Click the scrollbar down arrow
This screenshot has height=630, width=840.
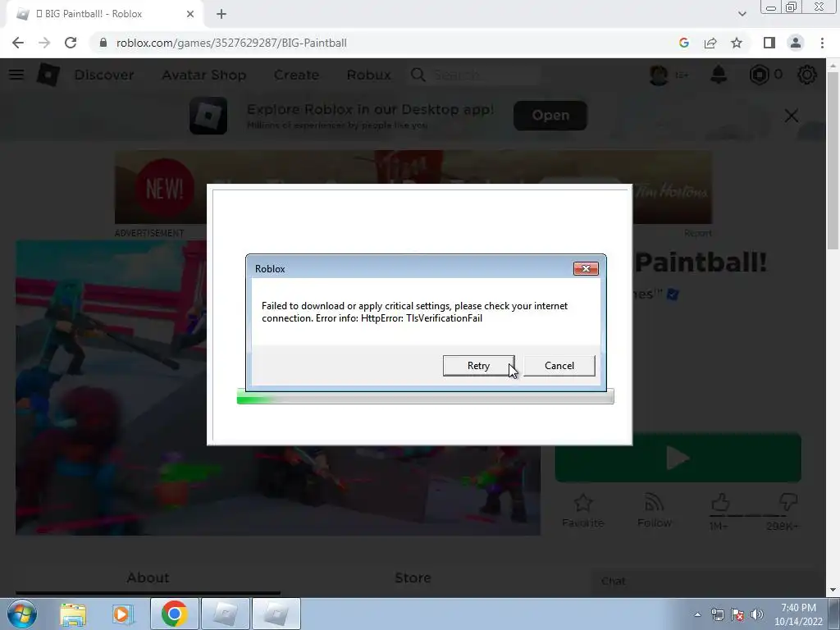click(833, 590)
